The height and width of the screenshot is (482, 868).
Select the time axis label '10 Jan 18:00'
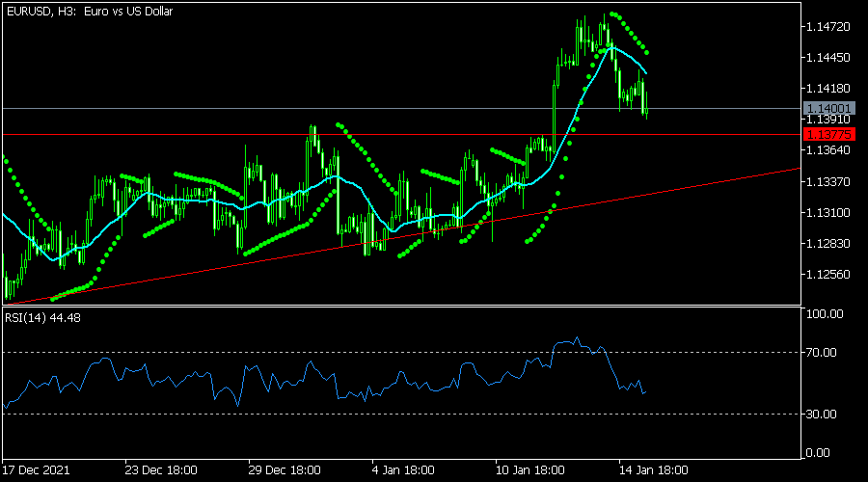tap(530, 470)
